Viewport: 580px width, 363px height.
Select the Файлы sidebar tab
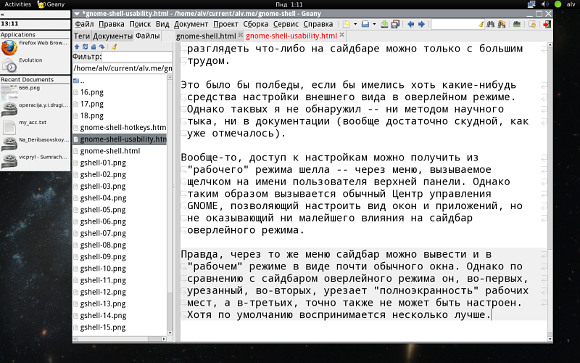pos(147,36)
